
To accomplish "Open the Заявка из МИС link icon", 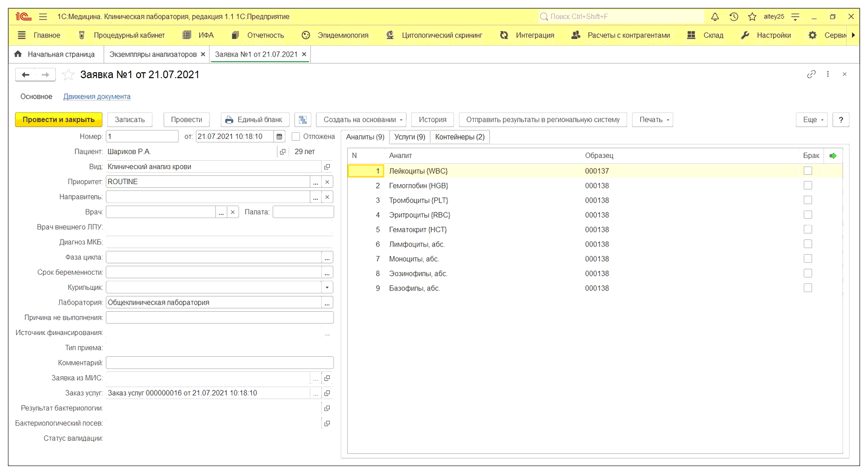I will (327, 378).
